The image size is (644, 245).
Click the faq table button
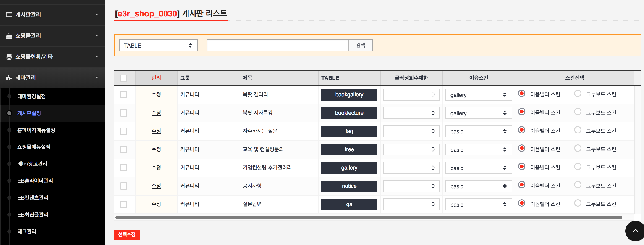pos(349,131)
